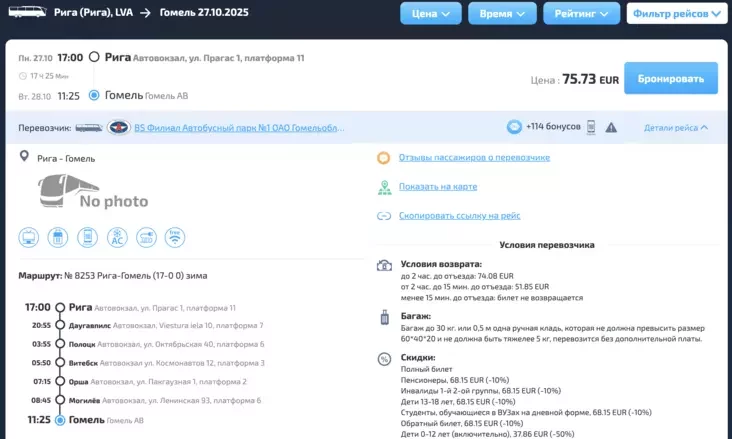Click the +114 bonuses coin icon
The width and height of the screenshot is (732, 439).
click(514, 127)
